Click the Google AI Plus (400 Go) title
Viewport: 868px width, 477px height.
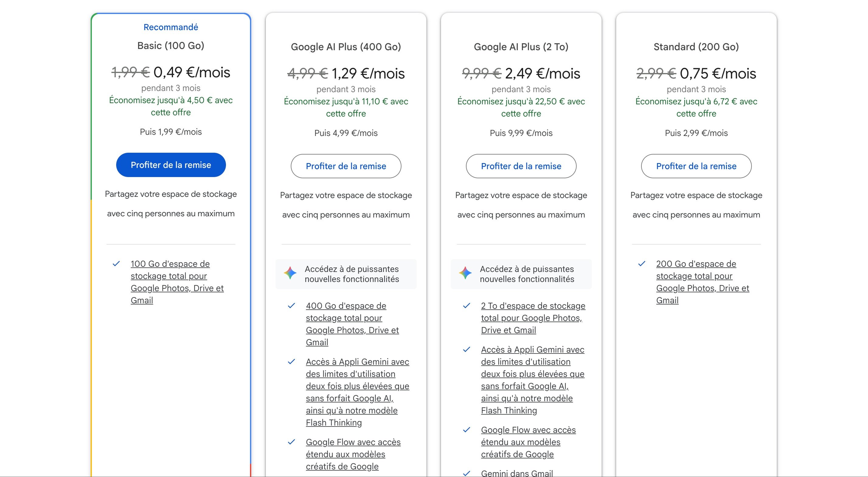click(346, 47)
